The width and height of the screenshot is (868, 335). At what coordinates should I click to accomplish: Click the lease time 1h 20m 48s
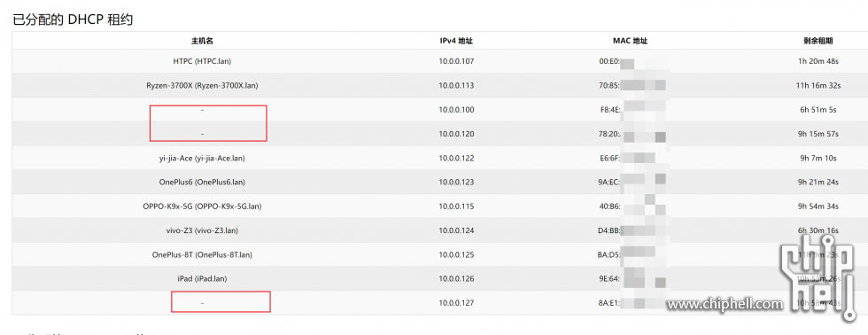tap(818, 61)
